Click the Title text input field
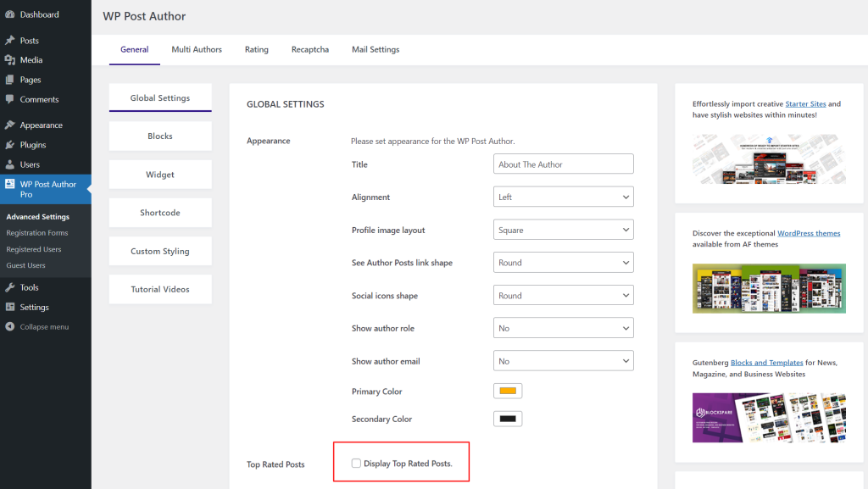868x489 pixels. tap(564, 164)
